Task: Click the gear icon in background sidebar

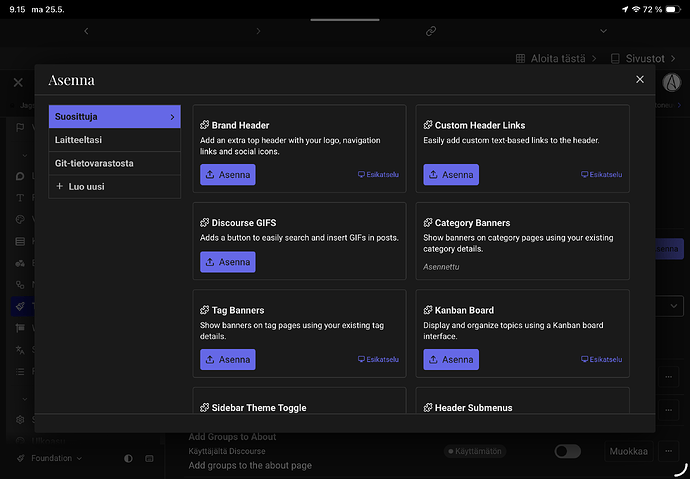Action: coord(20,420)
